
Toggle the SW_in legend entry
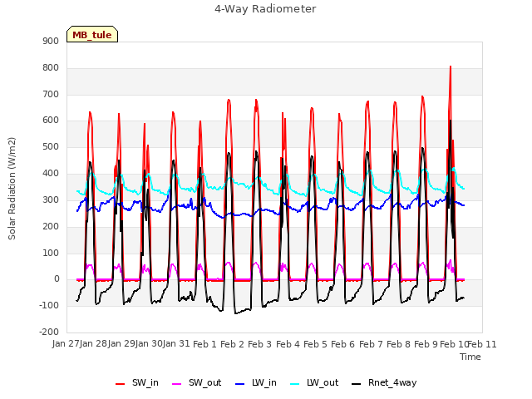[x=136, y=382]
